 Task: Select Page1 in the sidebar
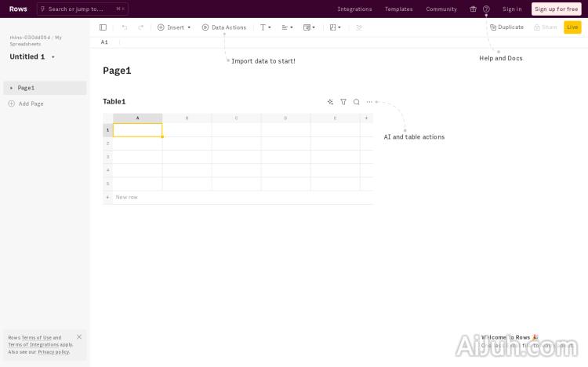27,88
